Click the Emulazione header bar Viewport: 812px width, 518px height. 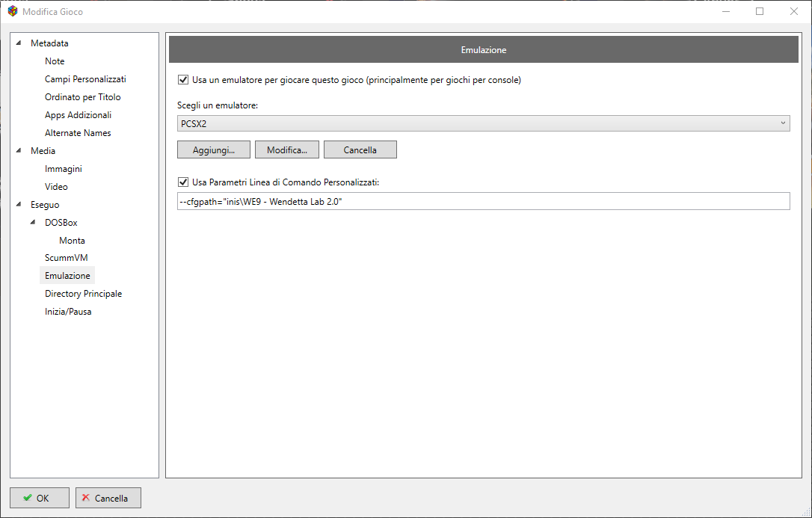484,49
